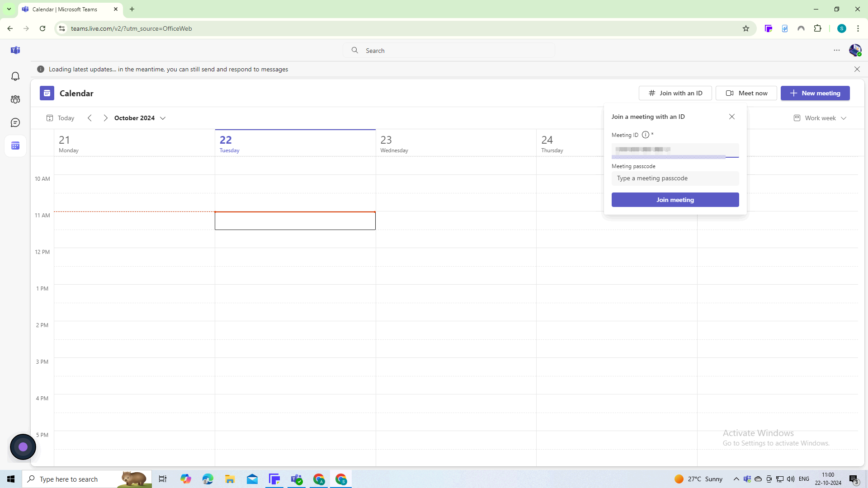The image size is (868, 488).
Task: Launch Microsoft Edge from taskbar
Action: pos(208,479)
